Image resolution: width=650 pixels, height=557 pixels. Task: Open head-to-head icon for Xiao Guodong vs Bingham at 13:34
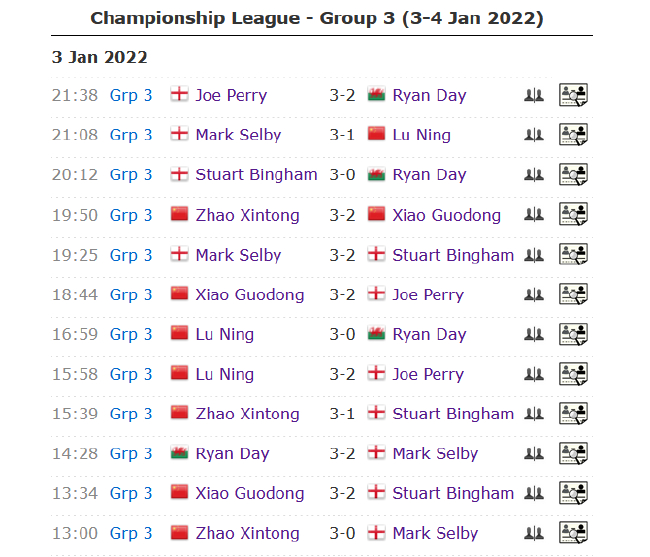[533, 493]
